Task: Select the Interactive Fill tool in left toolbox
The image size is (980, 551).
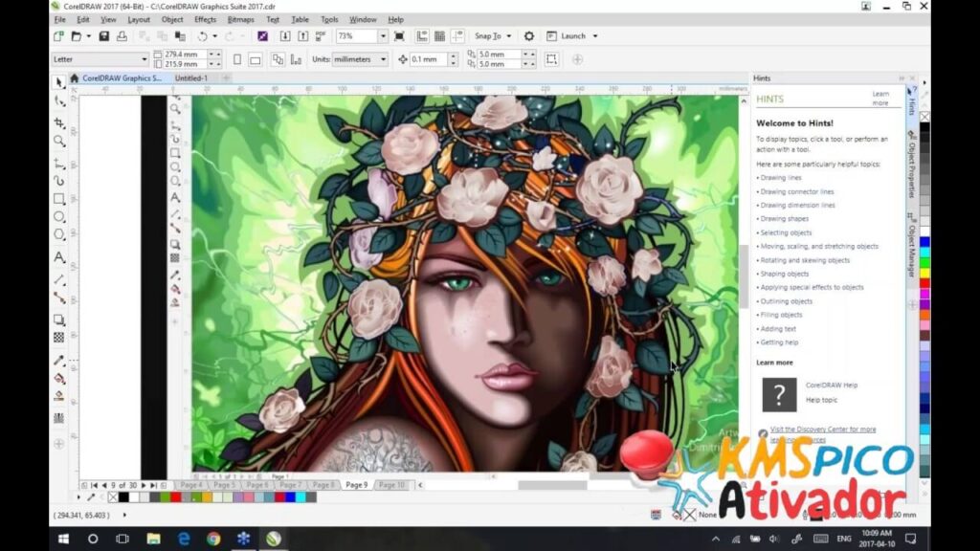Action: pyautogui.click(x=58, y=378)
